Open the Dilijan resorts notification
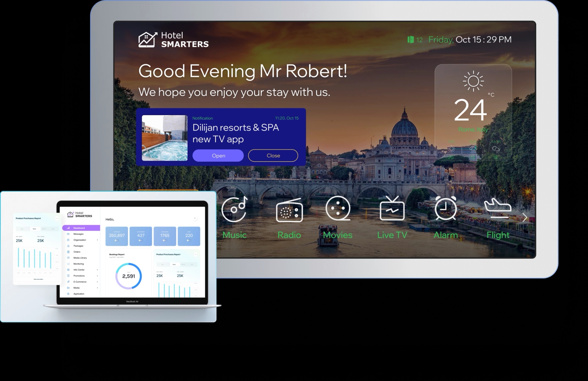 click(218, 155)
